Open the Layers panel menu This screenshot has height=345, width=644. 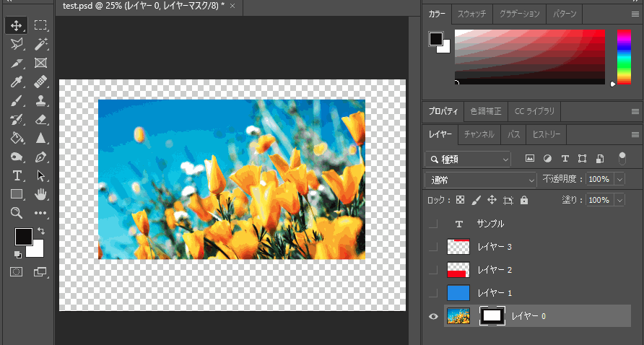[635, 134]
